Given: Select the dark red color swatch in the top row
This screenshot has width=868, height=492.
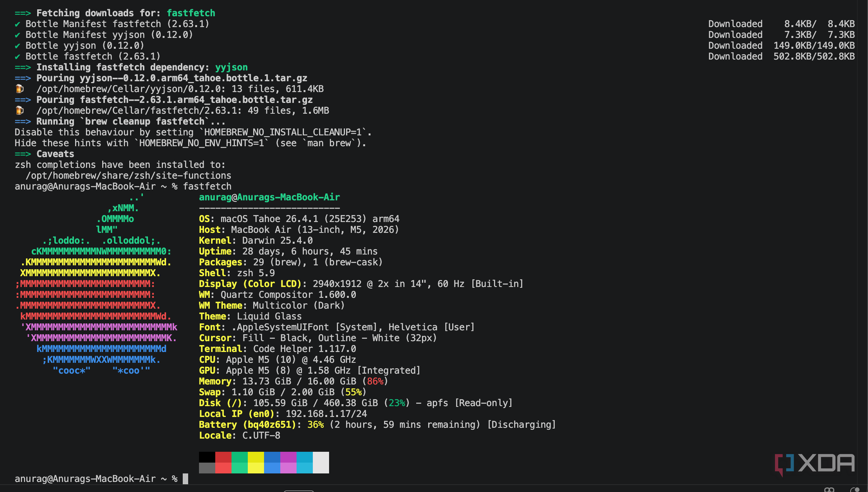Looking at the screenshot, I should (223, 457).
